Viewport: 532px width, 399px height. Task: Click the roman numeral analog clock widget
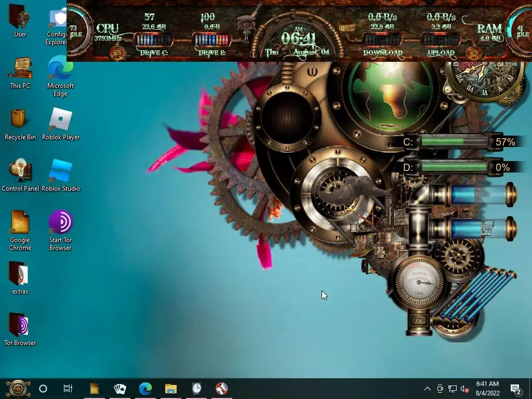(x=485, y=81)
